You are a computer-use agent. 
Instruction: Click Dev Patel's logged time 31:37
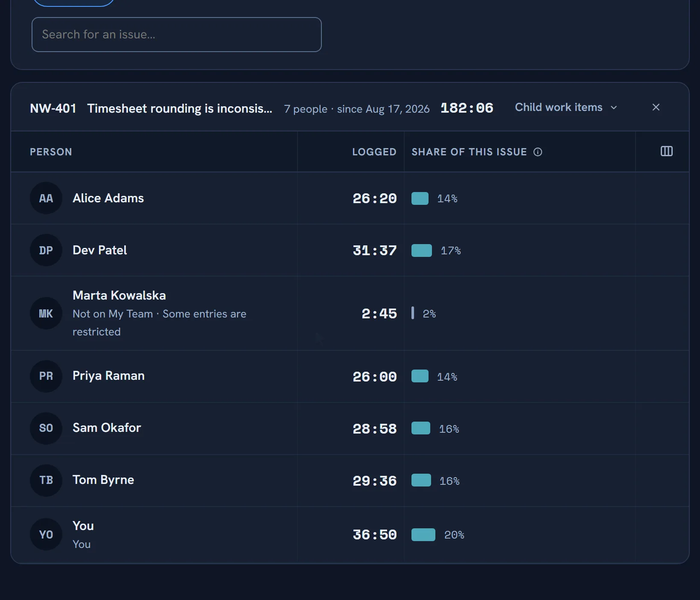click(x=375, y=250)
